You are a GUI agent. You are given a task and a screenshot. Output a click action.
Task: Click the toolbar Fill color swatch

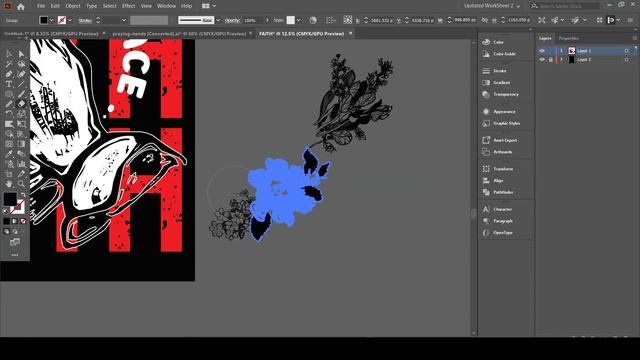click(10, 199)
